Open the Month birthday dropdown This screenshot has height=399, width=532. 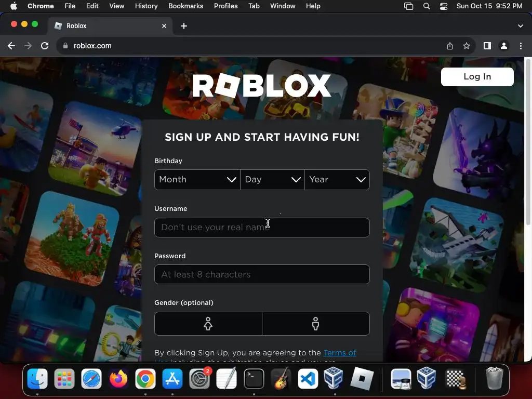[x=197, y=179]
